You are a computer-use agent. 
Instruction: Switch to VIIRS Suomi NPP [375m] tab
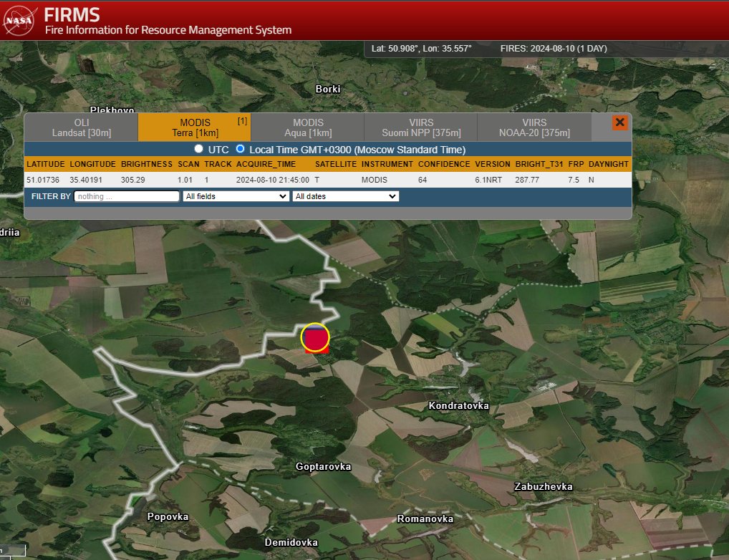coord(421,127)
